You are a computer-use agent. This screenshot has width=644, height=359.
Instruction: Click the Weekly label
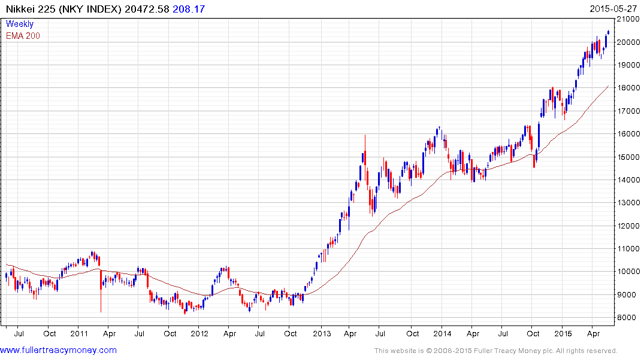[20, 24]
